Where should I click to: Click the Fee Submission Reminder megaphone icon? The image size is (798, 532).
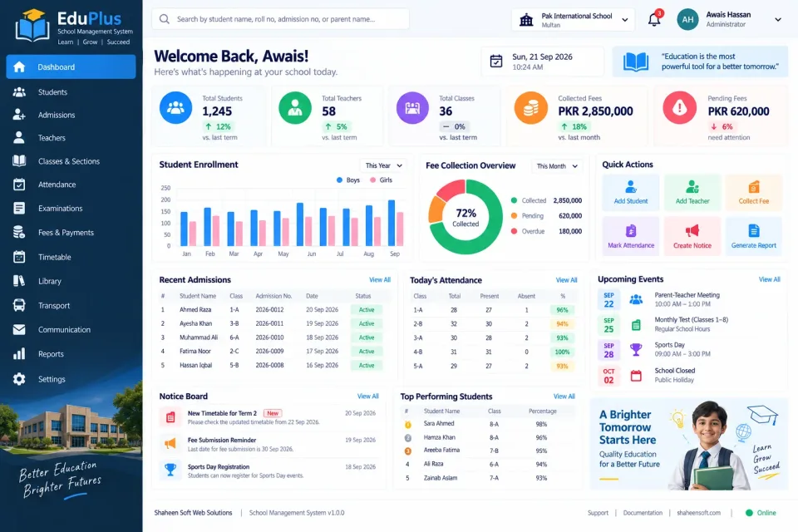[170, 443]
